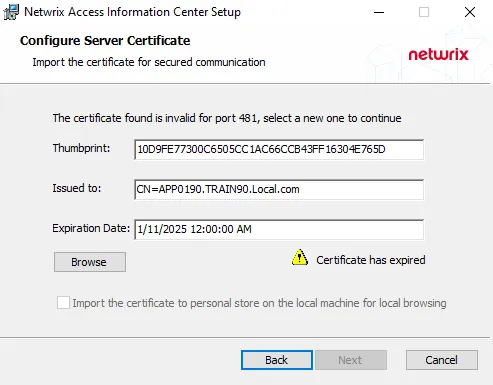Select the Thumbprint input field
Image resolution: width=493 pixels, height=385 pixels.
pyautogui.click(x=279, y=149)
